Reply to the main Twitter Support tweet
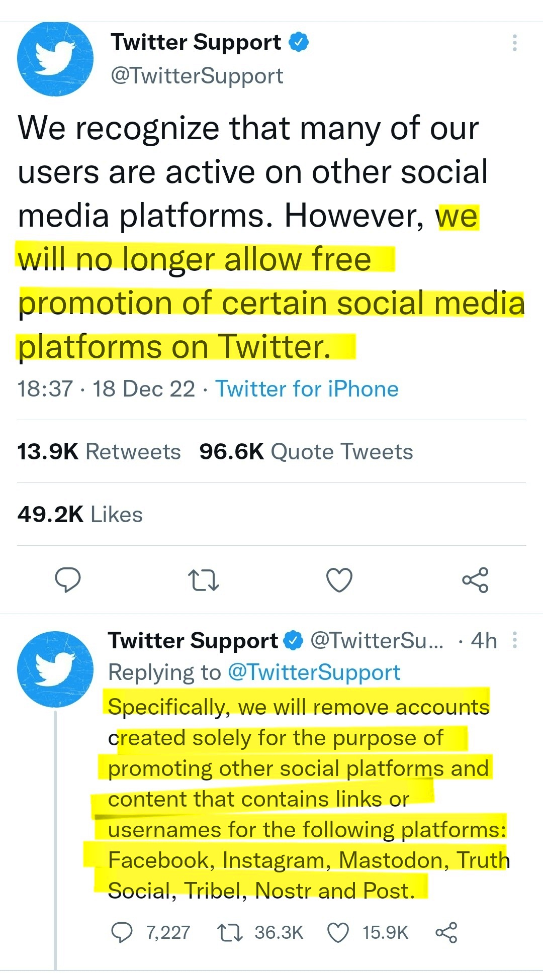 67,580
